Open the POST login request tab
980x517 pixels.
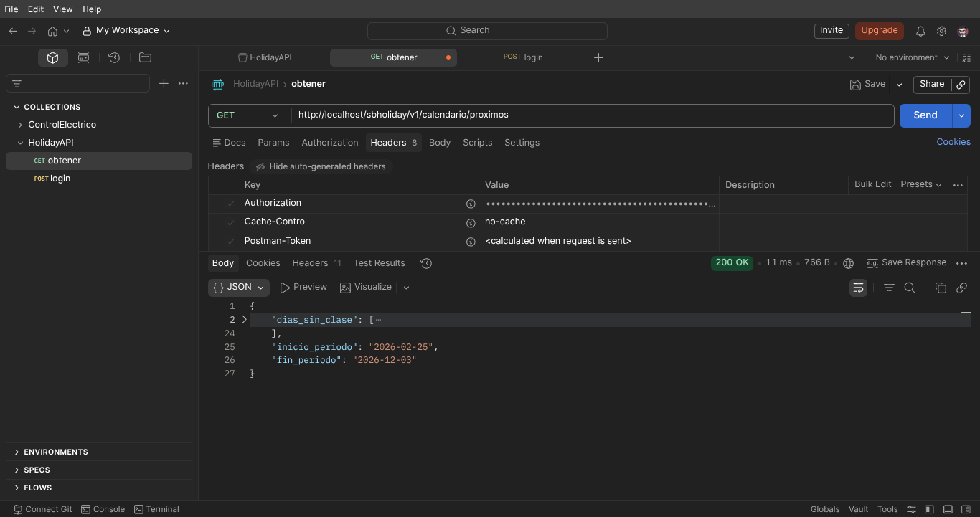[523, 57]
